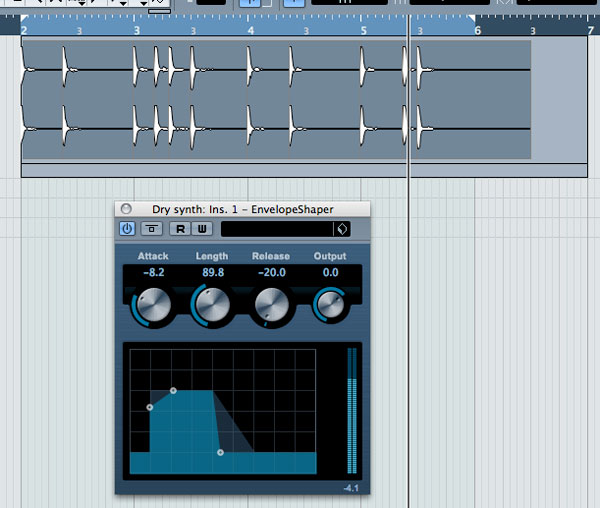Click bar 5 on the ruler
This screenshot has height=508, width=600.
click(x=364, y=30)
